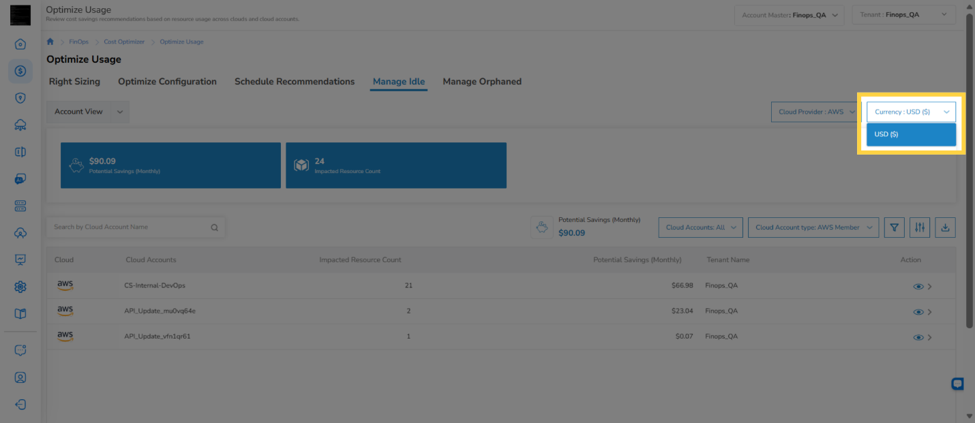The image size is (975, 423).
Task: Click the piggy bank icon beside Potential Savings
Action: click(x=542, y=227)
